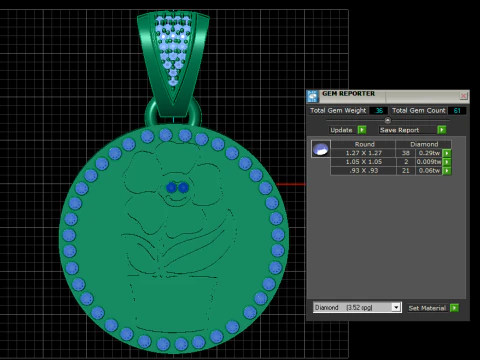Click the green Update arrow button

(x=362, y=130)
